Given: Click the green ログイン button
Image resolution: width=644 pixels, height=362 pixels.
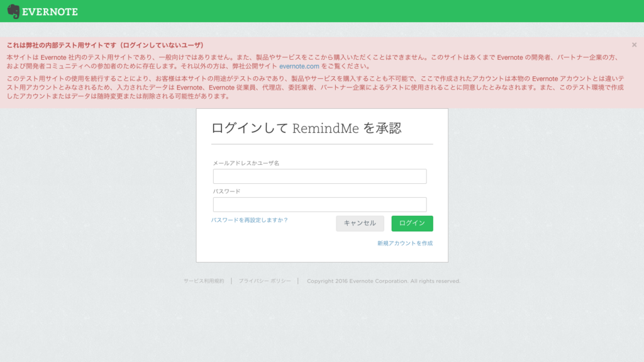Looking at the screenshot, I should 412,223.
